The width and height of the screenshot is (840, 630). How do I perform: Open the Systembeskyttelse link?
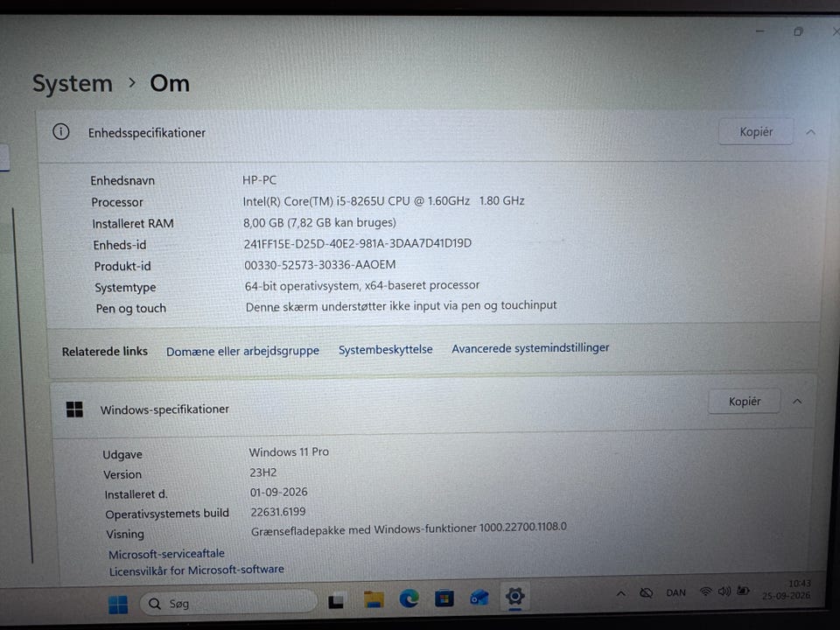(385, 349)
